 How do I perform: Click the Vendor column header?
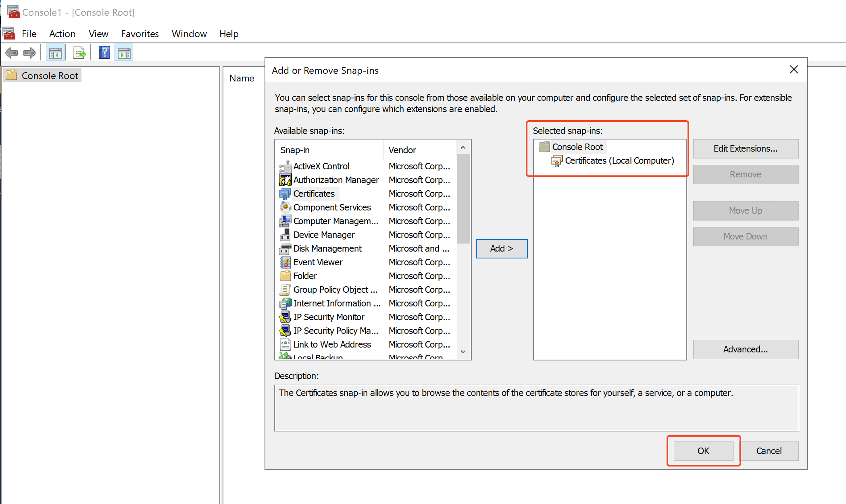420,150
